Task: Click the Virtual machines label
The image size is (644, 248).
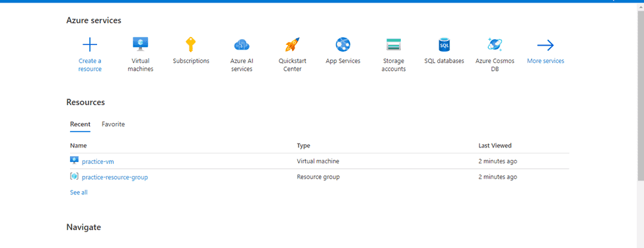Action: pyautogui.click(x=141, y=65)
